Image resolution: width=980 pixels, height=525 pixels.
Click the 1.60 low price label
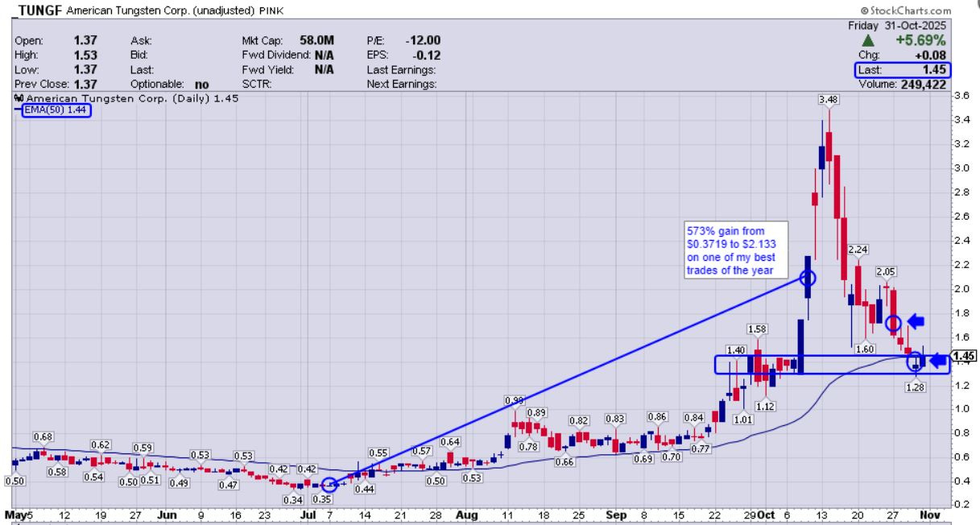[865, 349]
